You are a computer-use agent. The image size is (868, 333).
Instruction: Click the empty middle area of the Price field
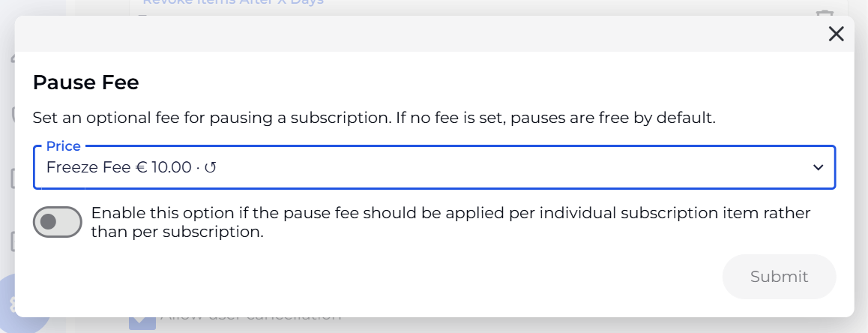tap(510, 168)
